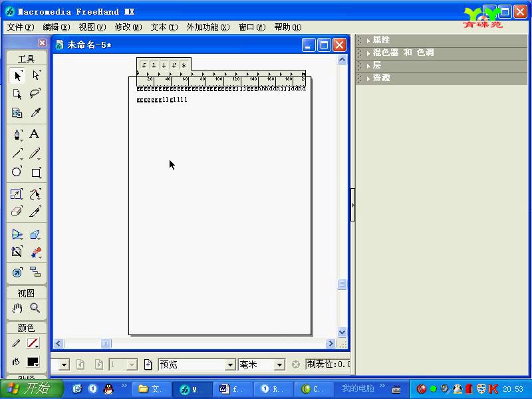Open the magnification dropdown in status bar
Screen dimensions: 532x399
tap(64, 364)
